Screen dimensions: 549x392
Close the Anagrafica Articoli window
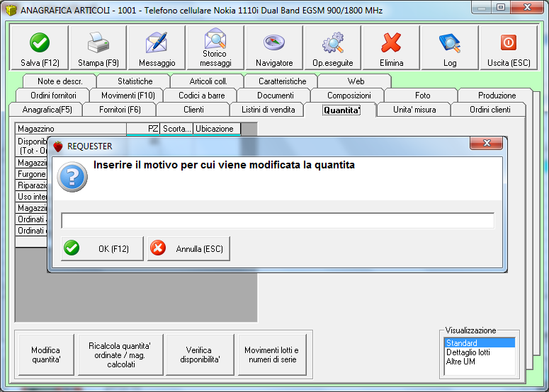click(527, 7)
